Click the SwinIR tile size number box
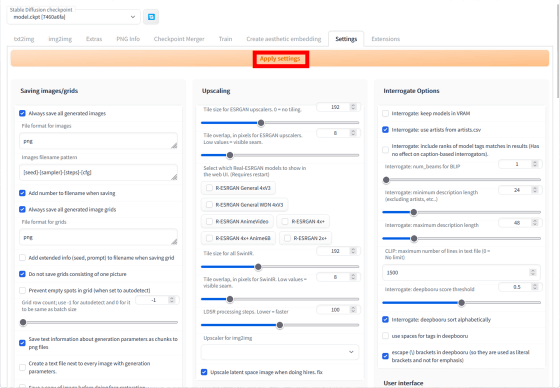 338,251
